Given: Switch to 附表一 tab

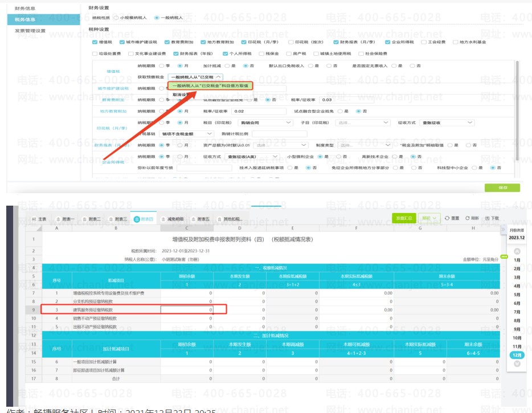Looking at the screenshot, I should [65, 219].
